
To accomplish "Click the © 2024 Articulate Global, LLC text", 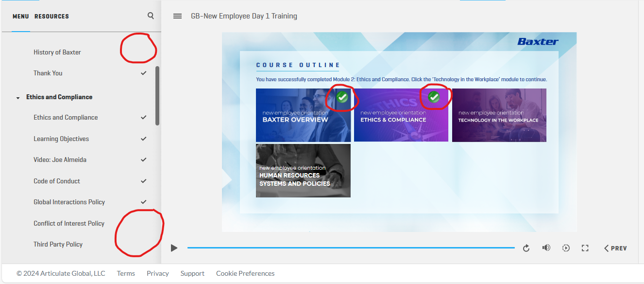I will (61, 273).
